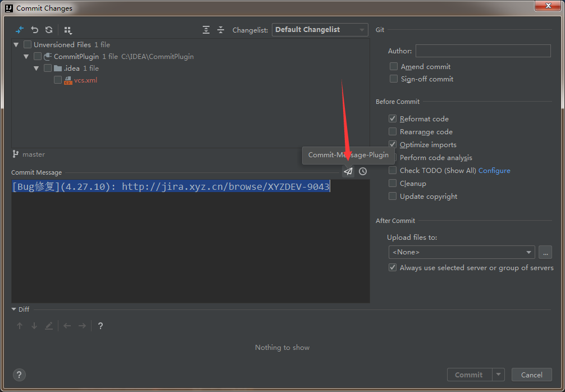Uncheck Optimize imports
This screenshot has height=392, width=565.
[393, 145]
